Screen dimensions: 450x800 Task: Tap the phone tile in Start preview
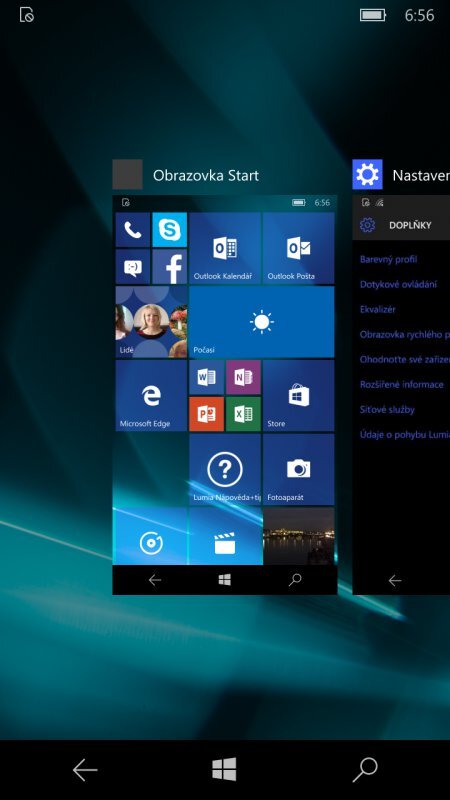click(133, 230)
